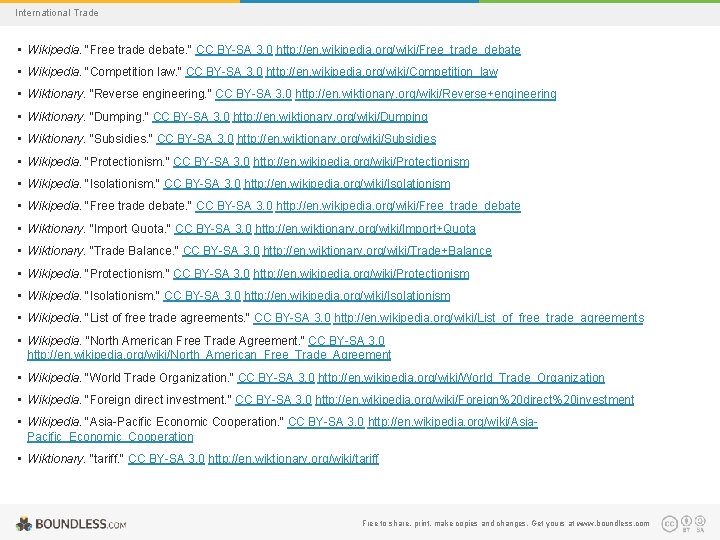Click the "International Trade" header title
This screenshot has width=720, height=540.
click(57, 13)
